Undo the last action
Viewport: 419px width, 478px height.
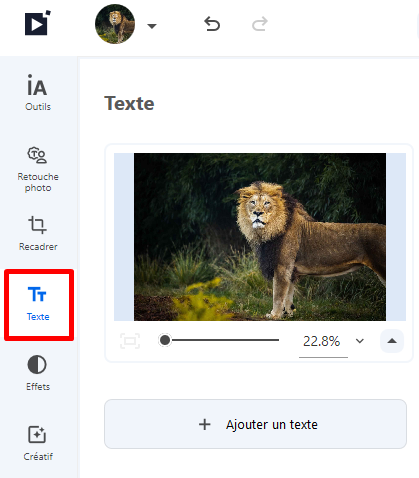212,24
